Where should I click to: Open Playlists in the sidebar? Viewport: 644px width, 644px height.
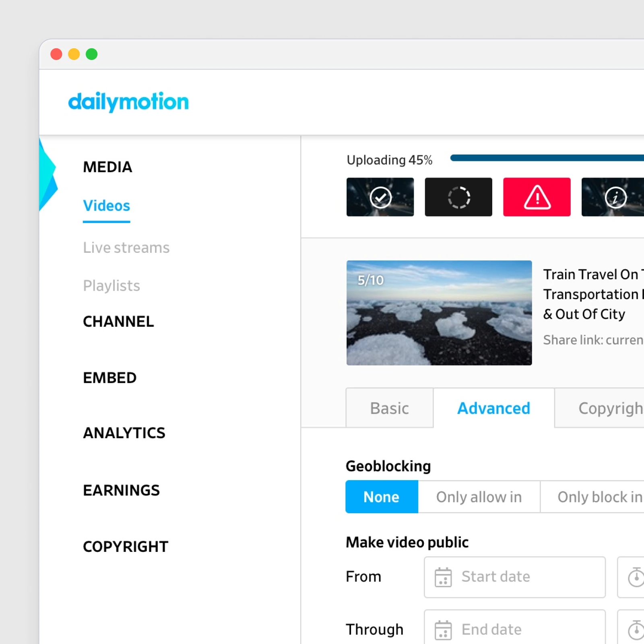[111, 286]
